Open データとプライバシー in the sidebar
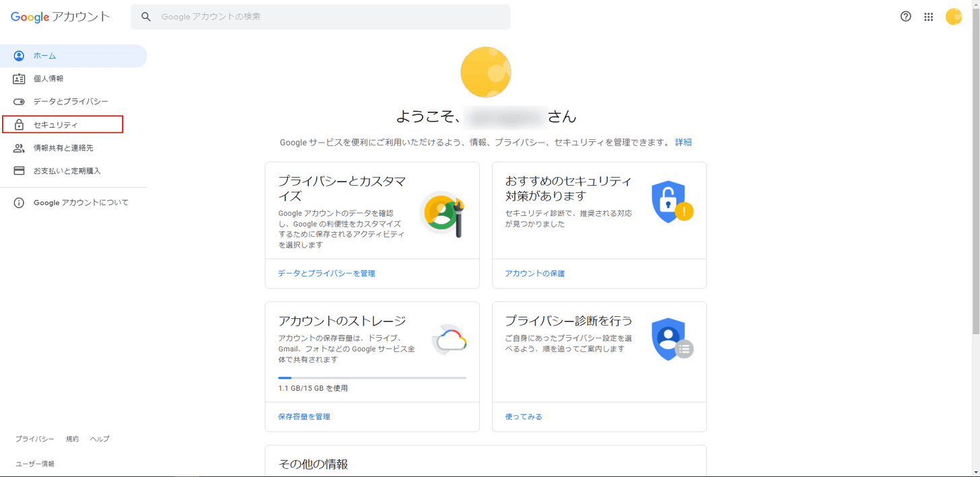 click(x=73, y=102)
